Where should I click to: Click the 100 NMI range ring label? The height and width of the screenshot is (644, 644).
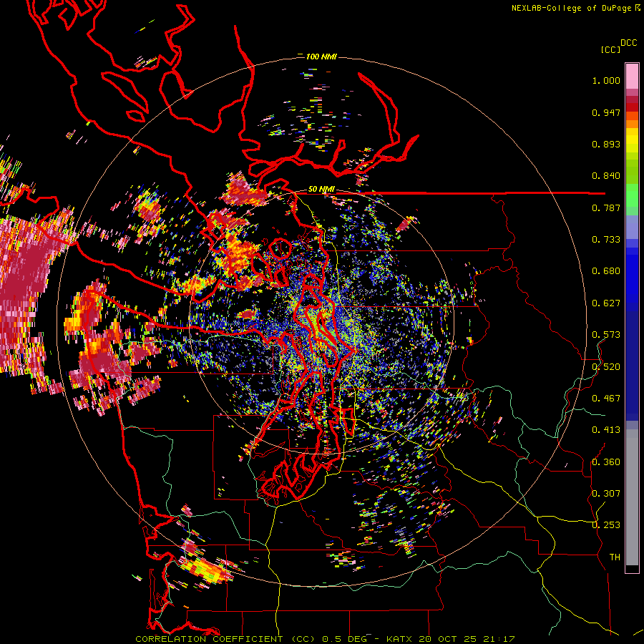321,57
